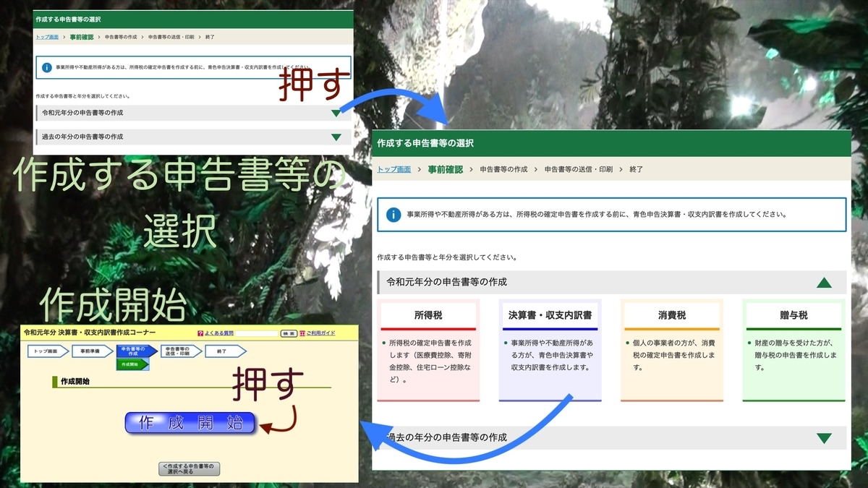This screenshot has height=488, width=868.
Task: Click the info icon in the small upper-left page
Action: point(48,67)
